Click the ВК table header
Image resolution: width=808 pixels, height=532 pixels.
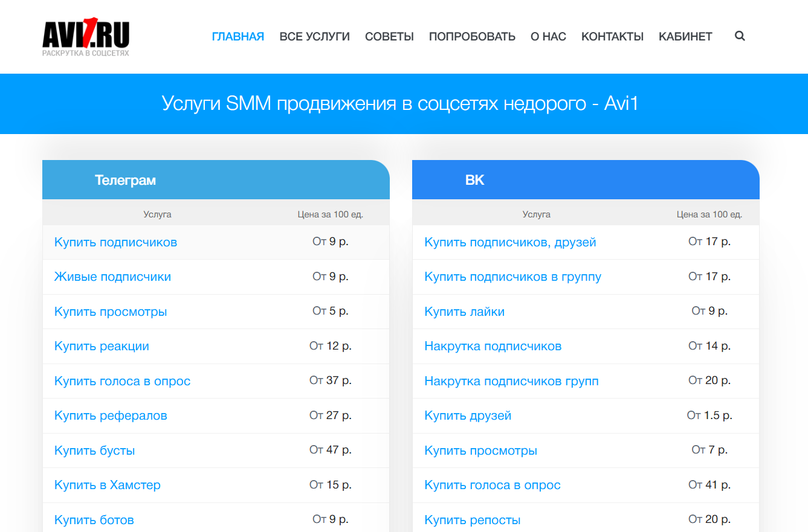click(586, 180)
